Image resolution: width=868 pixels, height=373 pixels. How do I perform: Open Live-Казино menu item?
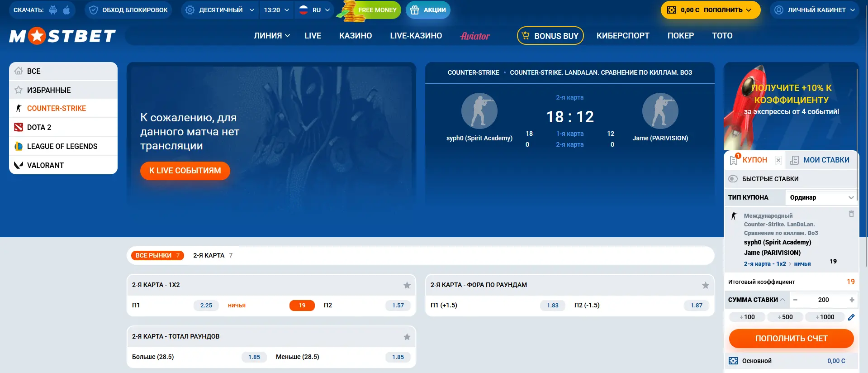point(416,36)
